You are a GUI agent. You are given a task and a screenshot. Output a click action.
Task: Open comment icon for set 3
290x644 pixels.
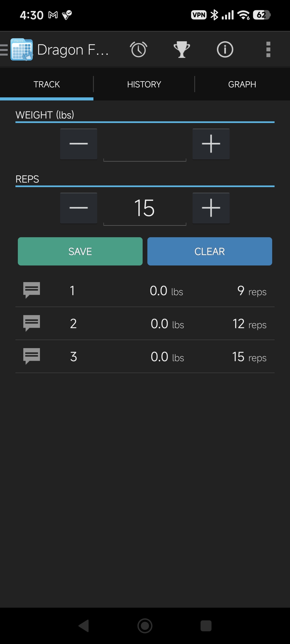(x=32, y=356)
